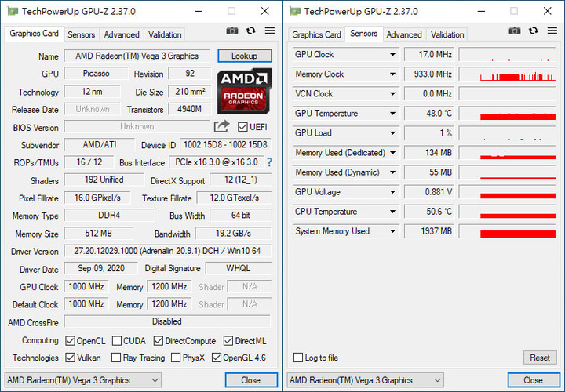The image size is (565, 392).
Task: Open the Memory Clock sensor dropdown
Action: pos(393,74)
